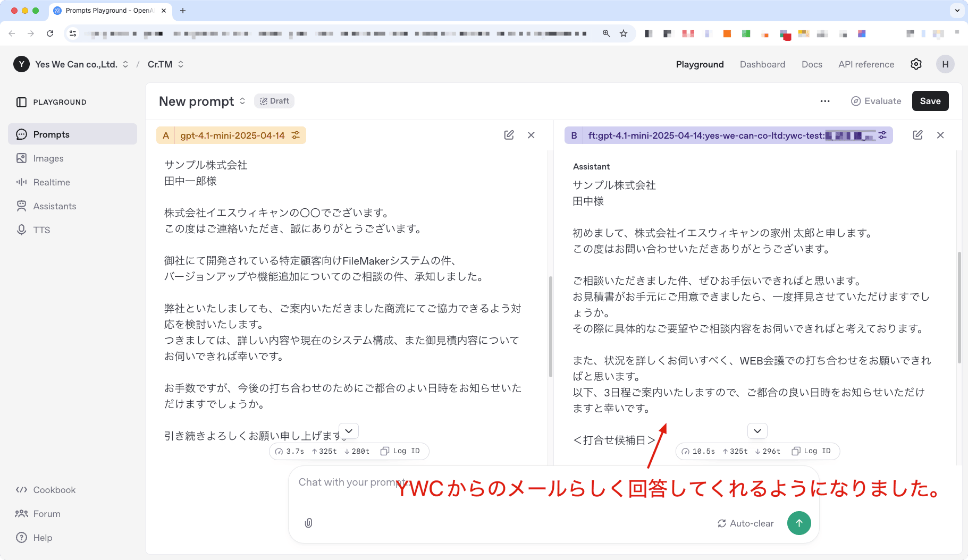968x560 pixels.
Task: Expand model A's truncated response
Action: click(x=349, y=431)
